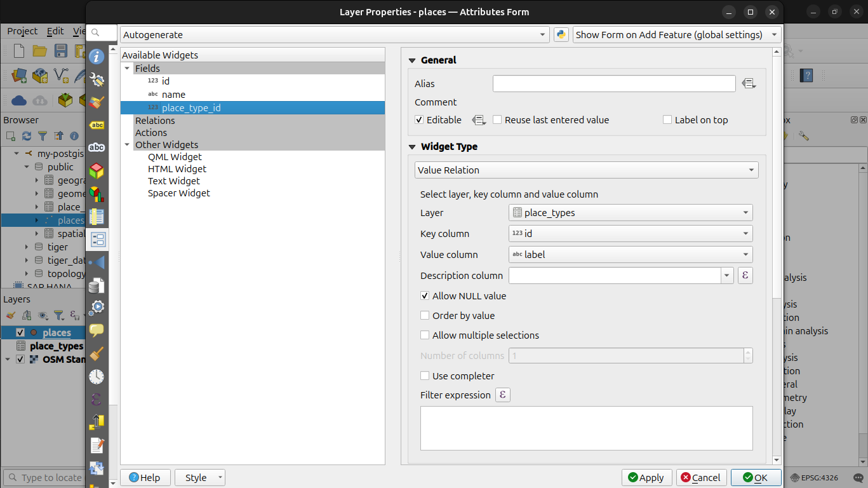Open the Information tab in Layer Properties

(97, 57)
